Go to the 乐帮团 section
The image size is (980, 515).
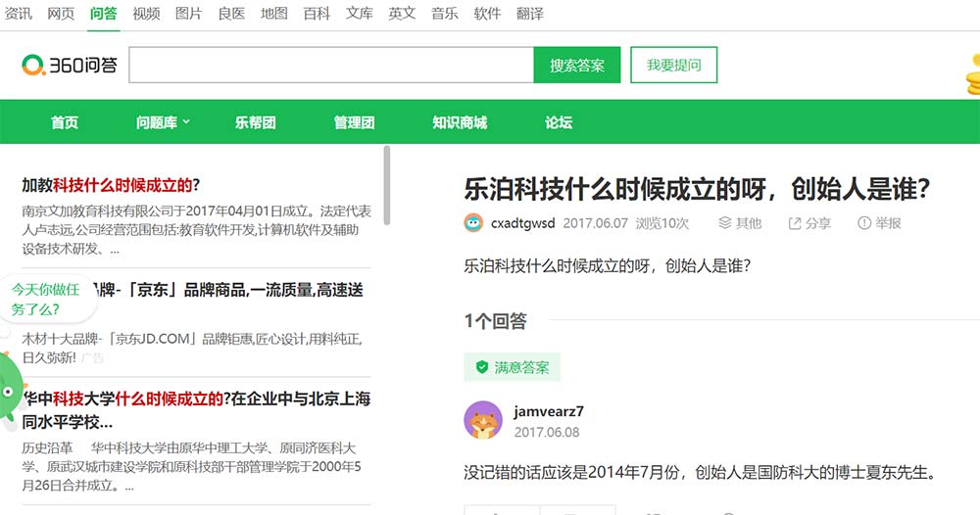[255, 122]
